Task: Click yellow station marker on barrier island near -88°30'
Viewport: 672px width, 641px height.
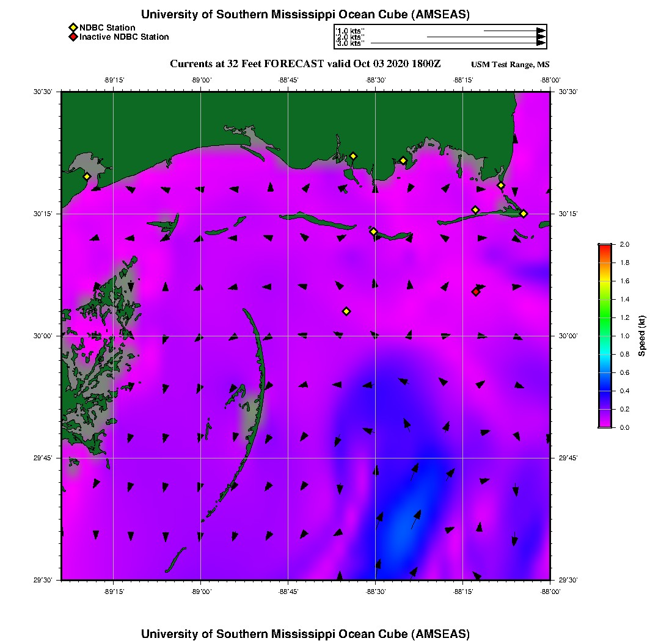Action: point(373,231)
